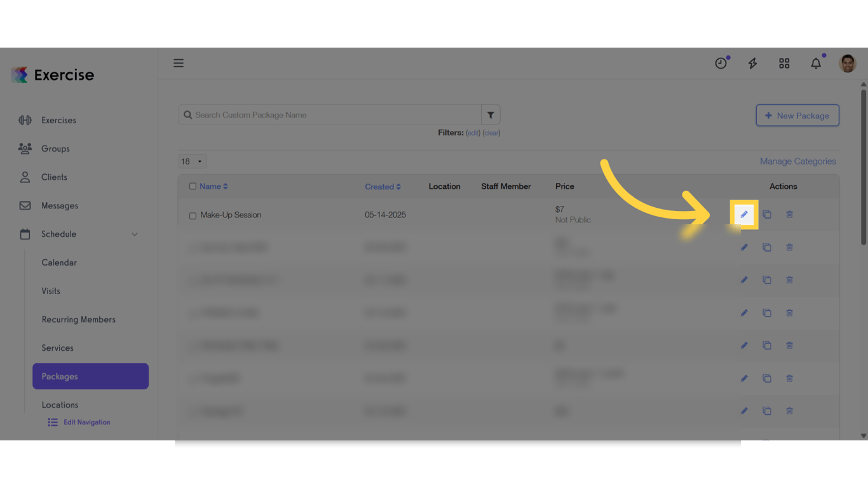
Task: Open the Manage Categories link
Action: click(798, 161)
